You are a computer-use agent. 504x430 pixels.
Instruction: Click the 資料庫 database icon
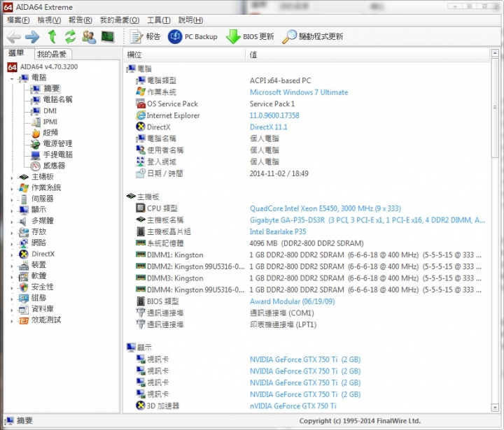click(24, 309)
